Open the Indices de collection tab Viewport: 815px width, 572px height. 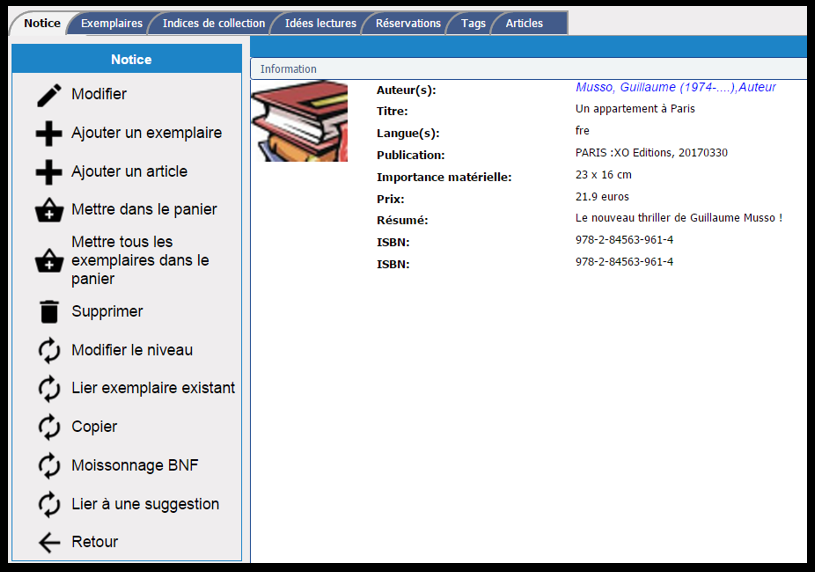(x=214, y=23)
